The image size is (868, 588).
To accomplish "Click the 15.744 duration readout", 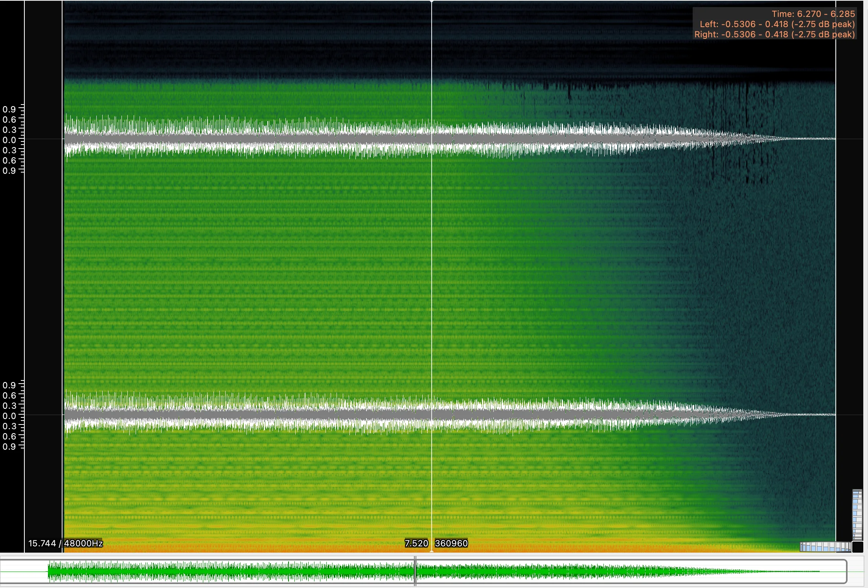I will click(42, 543).
